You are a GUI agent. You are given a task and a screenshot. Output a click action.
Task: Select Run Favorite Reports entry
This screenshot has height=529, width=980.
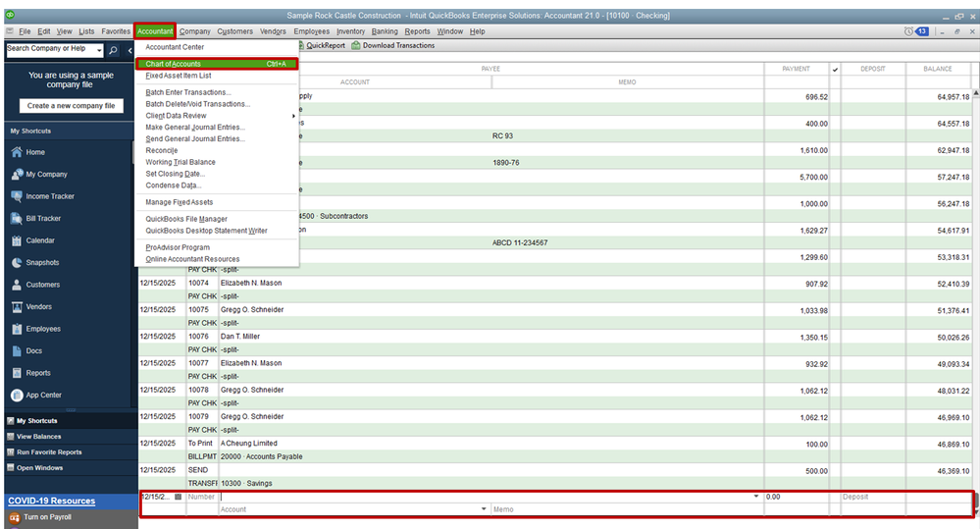pyautogui.click(x=49, y=452)
